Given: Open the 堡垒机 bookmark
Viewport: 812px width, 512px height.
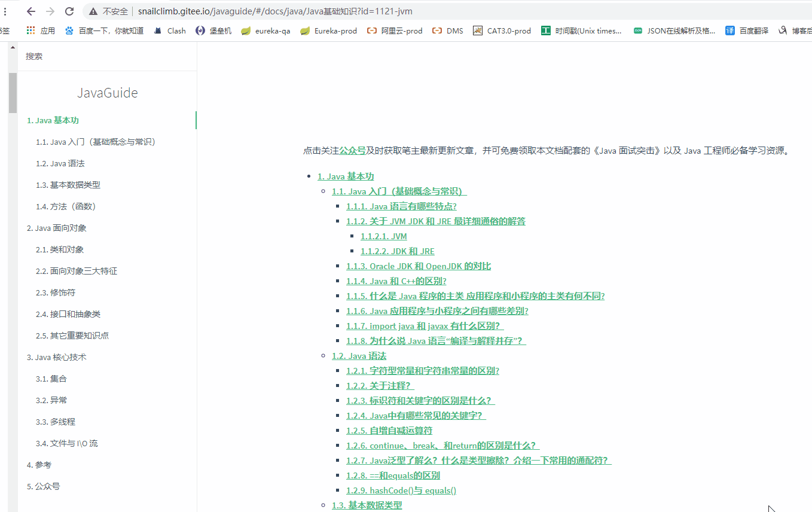Looking at the screenshot, I should [214, 31].
